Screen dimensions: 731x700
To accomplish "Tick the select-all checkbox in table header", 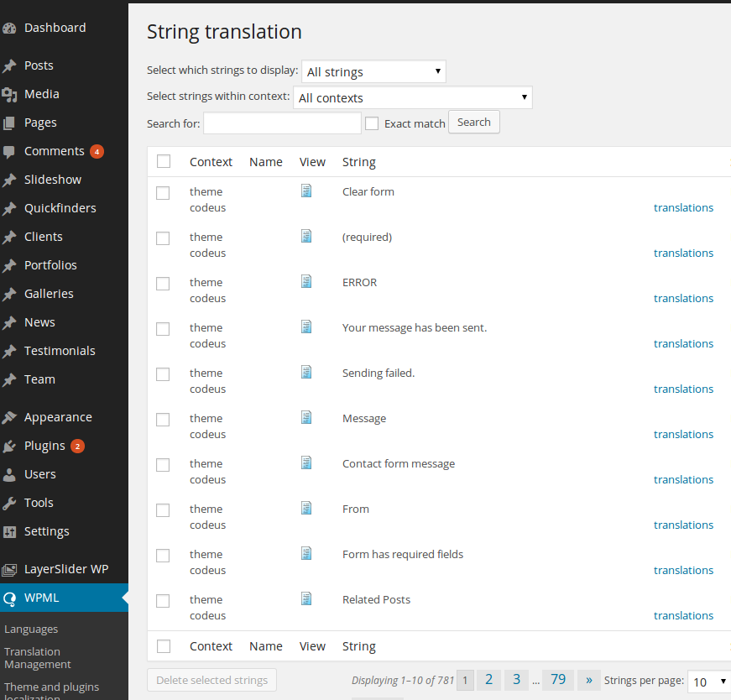I will (164, 161).
